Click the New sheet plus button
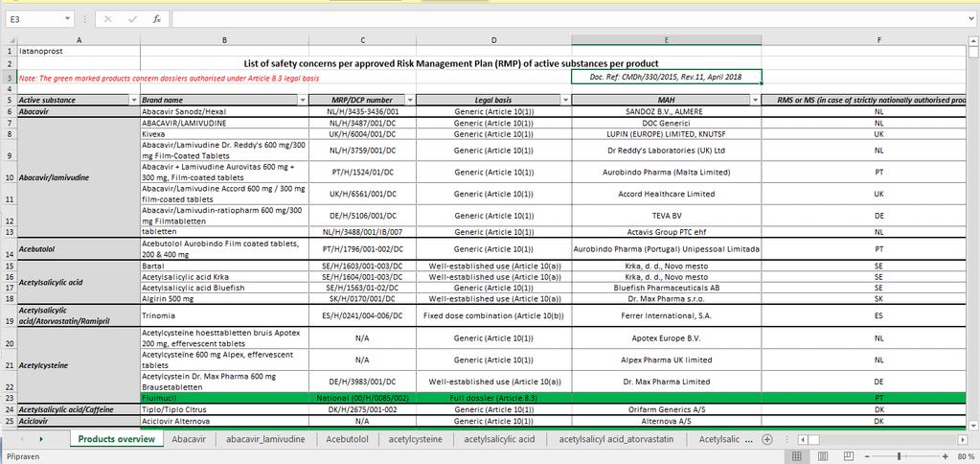980x464 pixels. [767, 439]
